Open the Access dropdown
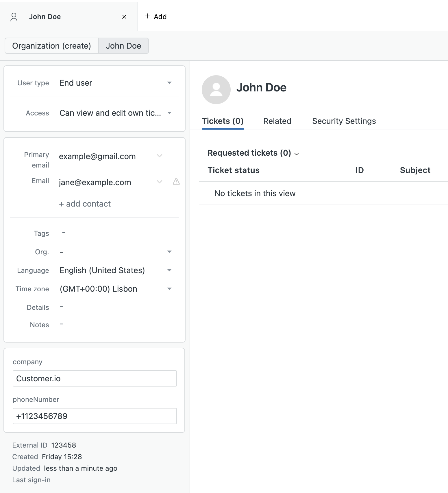This screenshot has width=448, height=493. (116, 113)
